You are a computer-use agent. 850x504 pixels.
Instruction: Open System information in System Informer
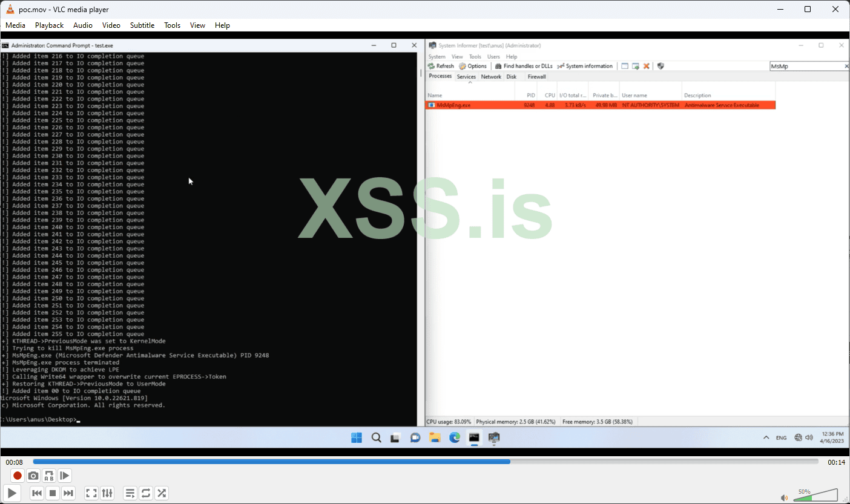coord(585,66)
